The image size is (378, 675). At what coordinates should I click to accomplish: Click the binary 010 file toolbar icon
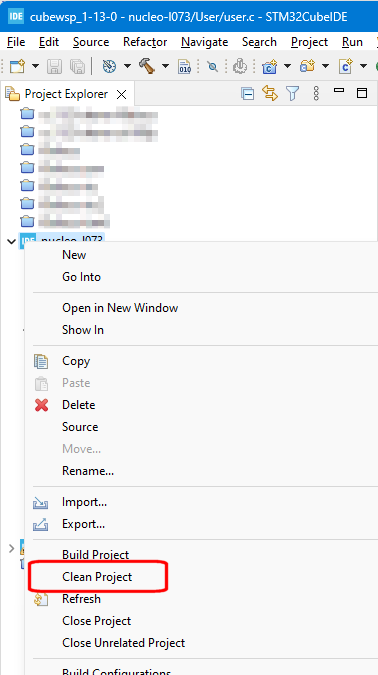tap(185, 67)
